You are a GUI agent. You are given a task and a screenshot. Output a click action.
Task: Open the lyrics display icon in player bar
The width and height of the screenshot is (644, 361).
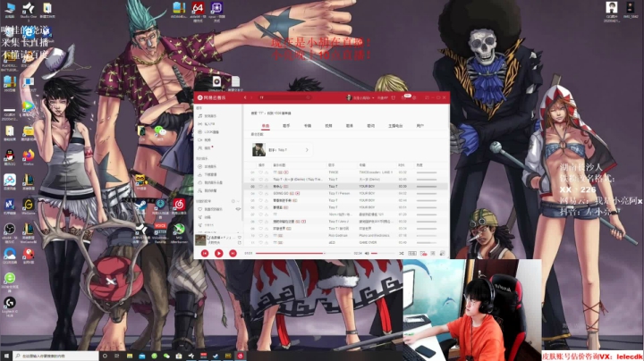[433, 254]
